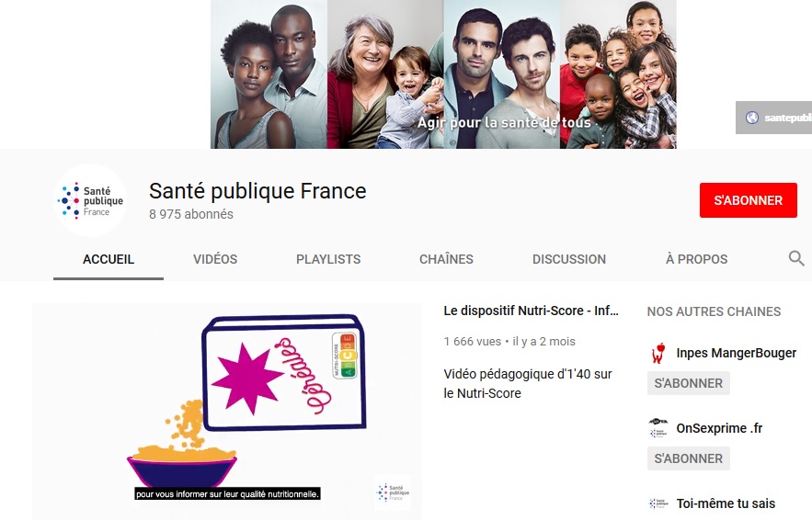Open the Nutri-Score video title link
The width and height of the screenshot is (812, 520).
tap(531, 311)
